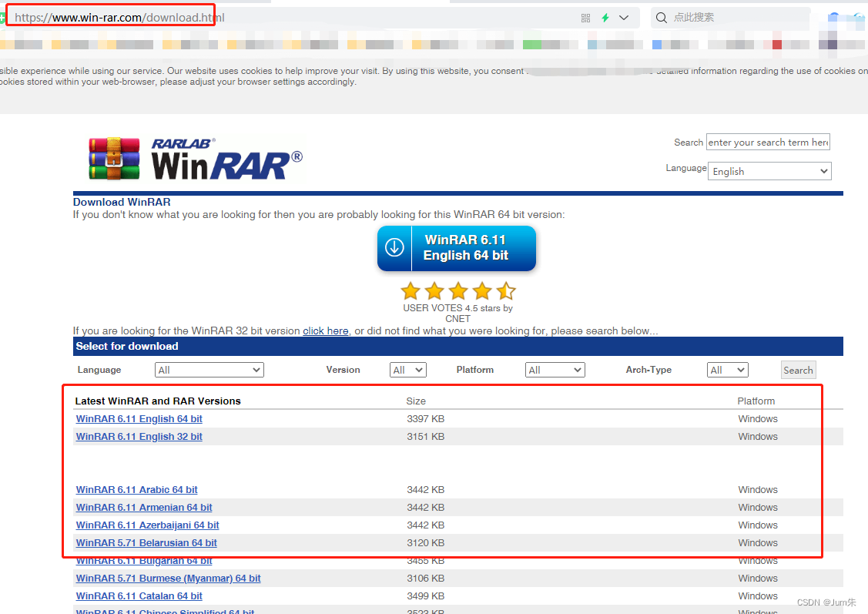
Task: Open the Platform filter dropdown
Action: (555, 370)
